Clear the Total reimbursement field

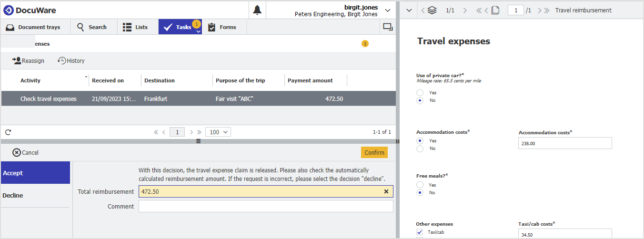[x=387, y=191]
